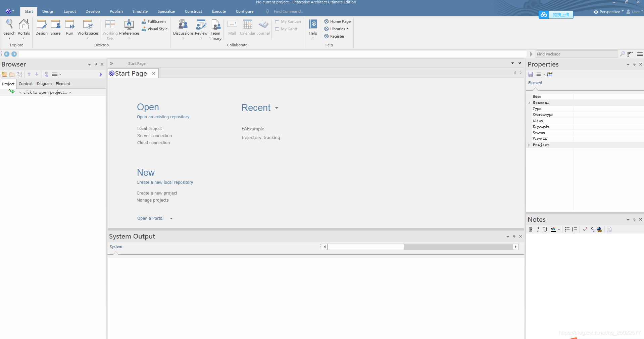
Task: Open the Notes font color dropdown arrow
Action: 559,229
